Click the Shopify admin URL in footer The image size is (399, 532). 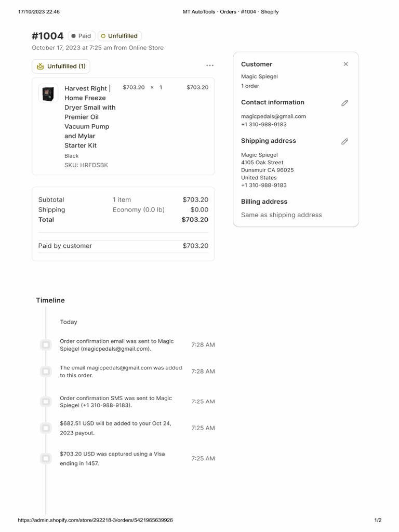pyautogui.click(x=95, y=520)
